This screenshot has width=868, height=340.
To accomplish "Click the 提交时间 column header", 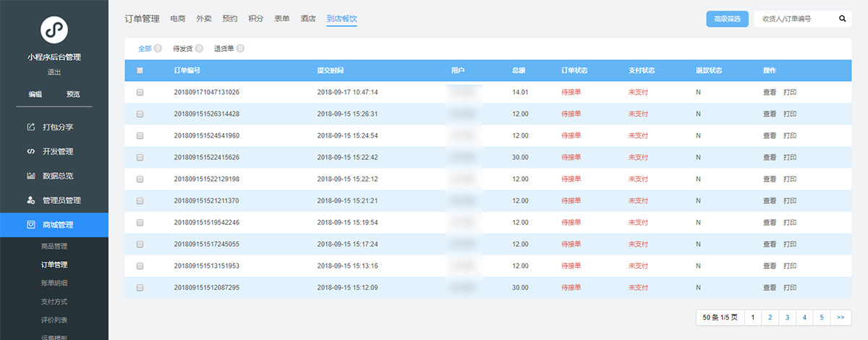I will click(331, 71).
